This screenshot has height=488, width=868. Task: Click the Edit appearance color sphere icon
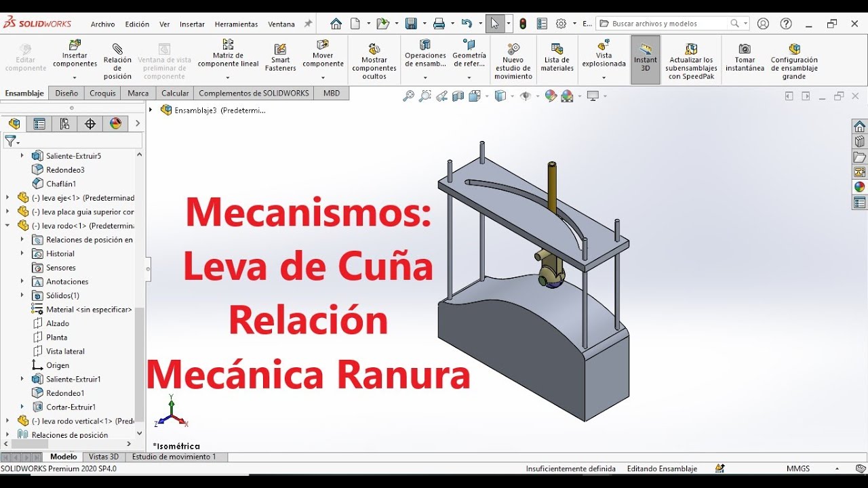point(551,96)
